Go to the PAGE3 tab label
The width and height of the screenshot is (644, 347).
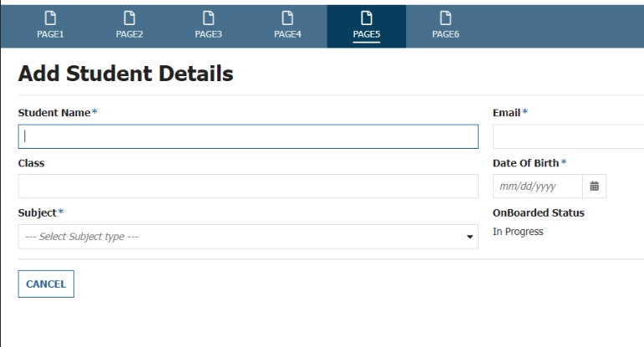tap(209, 34)
